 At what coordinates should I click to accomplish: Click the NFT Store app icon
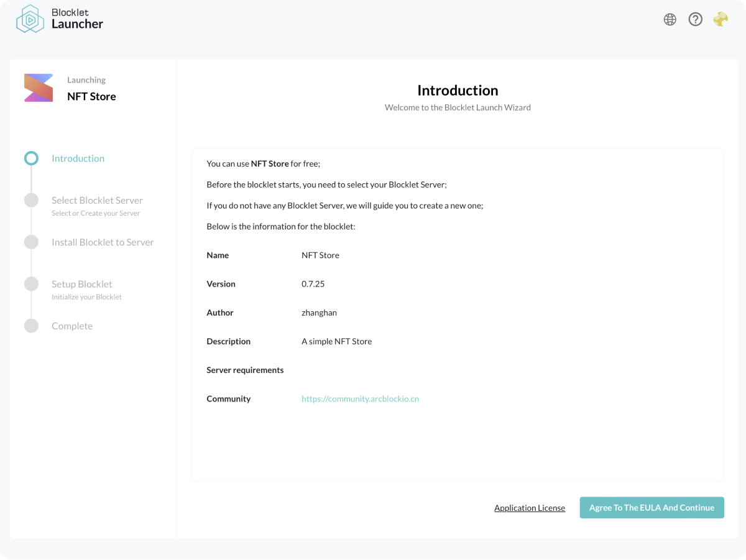click(38, 88)
